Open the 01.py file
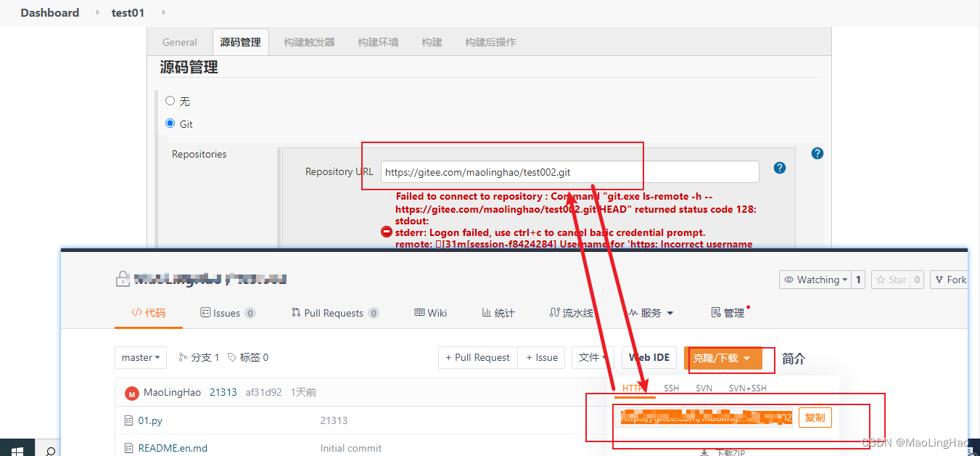 pyautogui.click(x=150, y=420)
